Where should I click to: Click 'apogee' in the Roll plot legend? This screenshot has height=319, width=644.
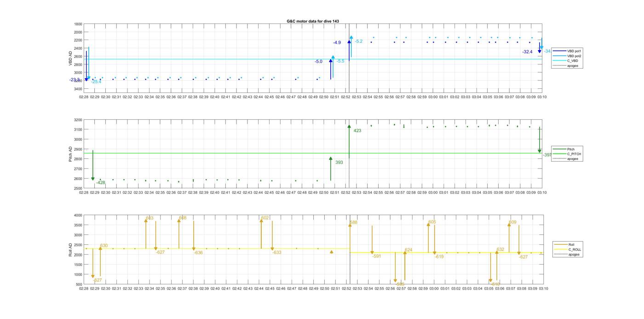point(567,254)
